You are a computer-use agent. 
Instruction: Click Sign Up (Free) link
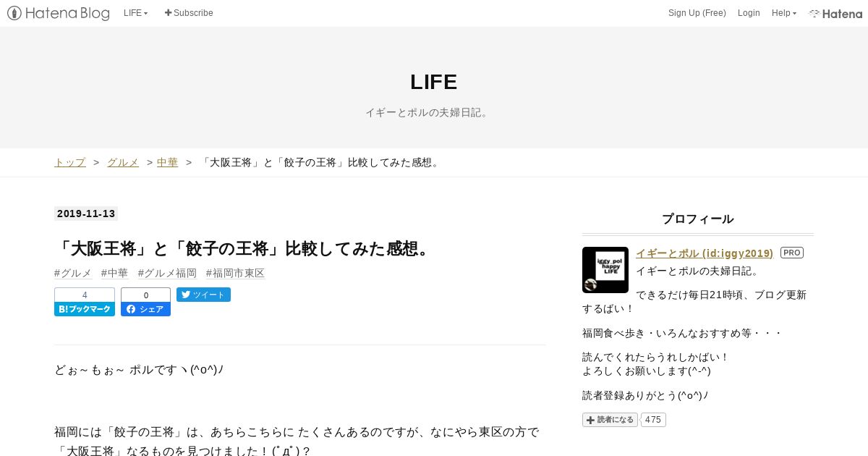pos(697,13)
